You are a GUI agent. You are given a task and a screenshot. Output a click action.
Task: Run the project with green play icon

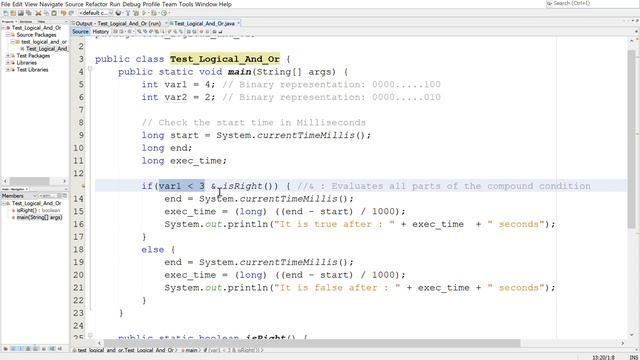144,13
